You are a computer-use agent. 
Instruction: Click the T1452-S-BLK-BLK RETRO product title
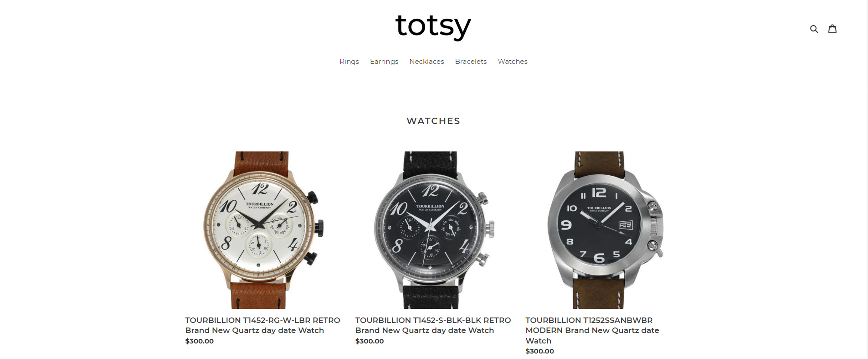point(433,325)
